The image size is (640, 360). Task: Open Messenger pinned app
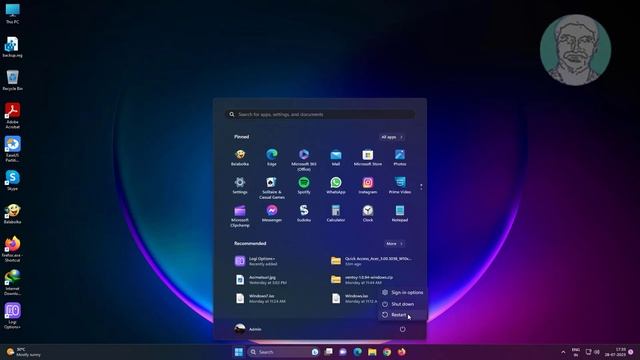click(x=272, y=213)
